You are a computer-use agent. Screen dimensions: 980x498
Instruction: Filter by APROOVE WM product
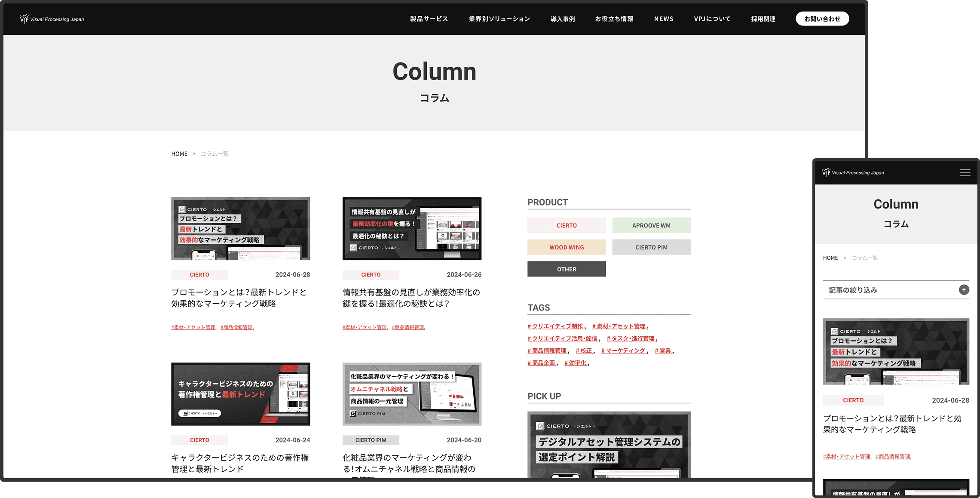tap(651, 225)
